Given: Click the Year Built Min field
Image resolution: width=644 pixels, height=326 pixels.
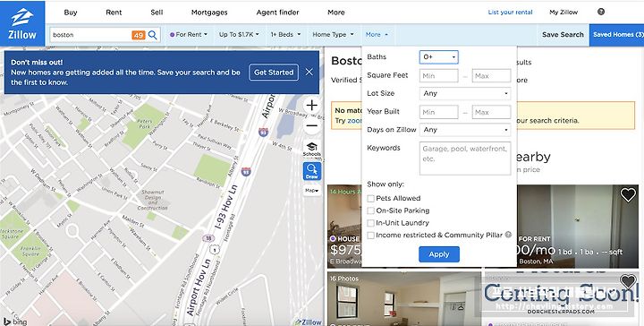Looking at the screenshot, I should [439, 112].
